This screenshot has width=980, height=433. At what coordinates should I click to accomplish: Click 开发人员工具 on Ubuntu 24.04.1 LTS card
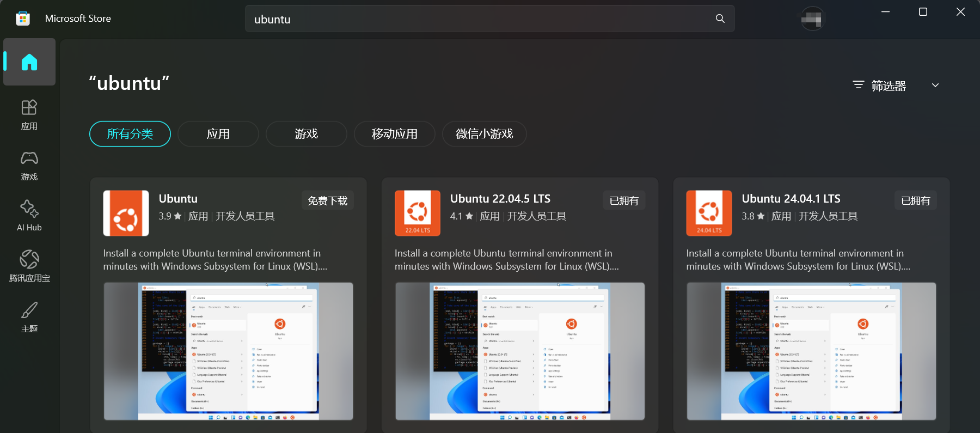[828, 216]
